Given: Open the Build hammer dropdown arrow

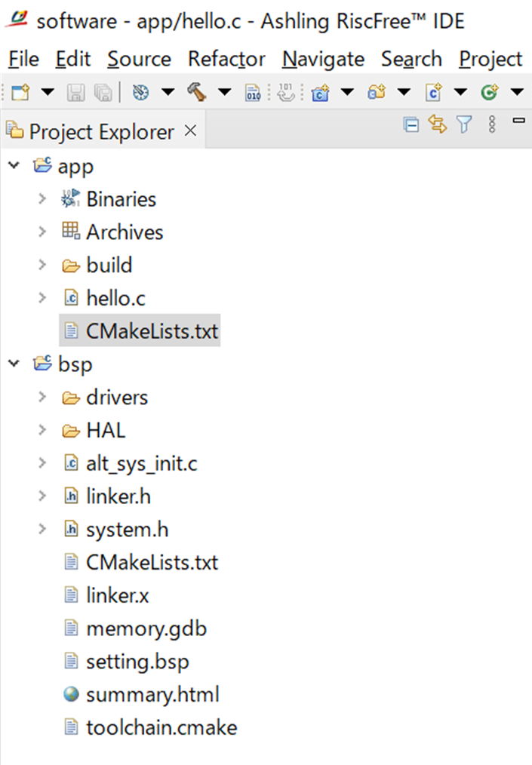Looking at the screenshot, I should pyautogui.click(x=224, y=92).
